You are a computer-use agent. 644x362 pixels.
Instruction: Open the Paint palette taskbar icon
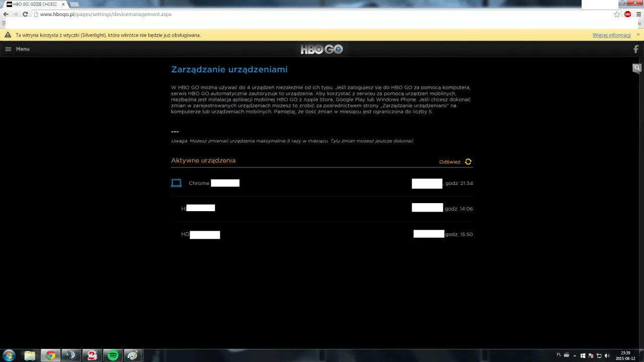pyautogui.click(x=132, y=355)
